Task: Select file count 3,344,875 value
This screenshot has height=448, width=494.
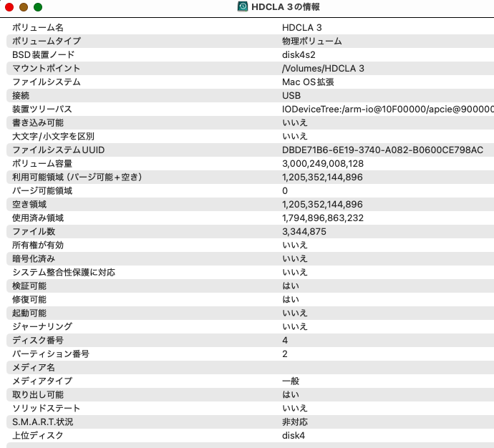Action: coord(304,231)
